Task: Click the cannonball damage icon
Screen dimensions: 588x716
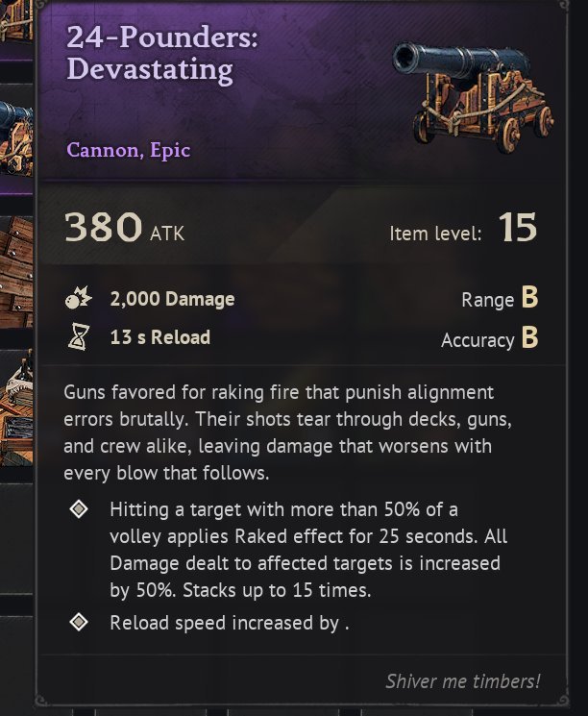Action: pos(79,299)
